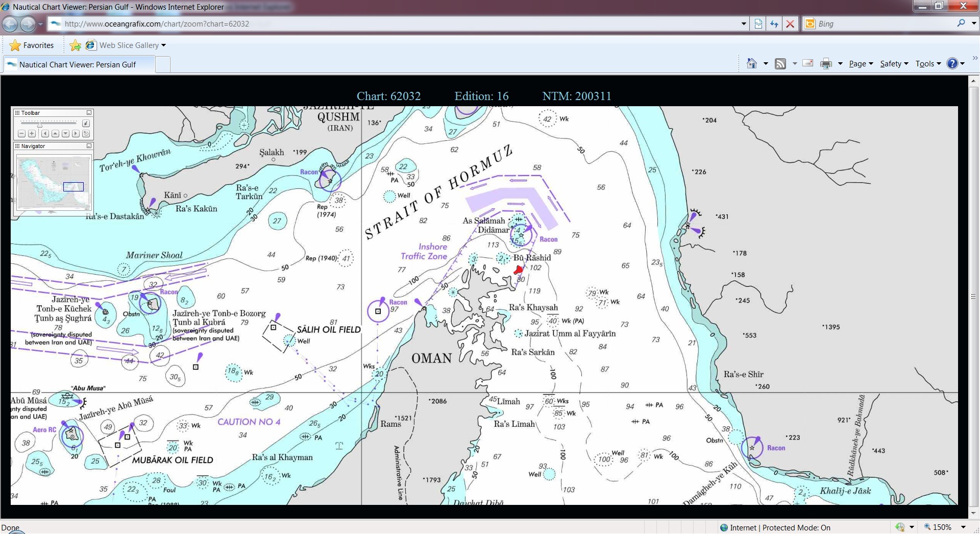Toggle Compatibility View broken page icon
The image size is (980, 534).
pos(758,23)
